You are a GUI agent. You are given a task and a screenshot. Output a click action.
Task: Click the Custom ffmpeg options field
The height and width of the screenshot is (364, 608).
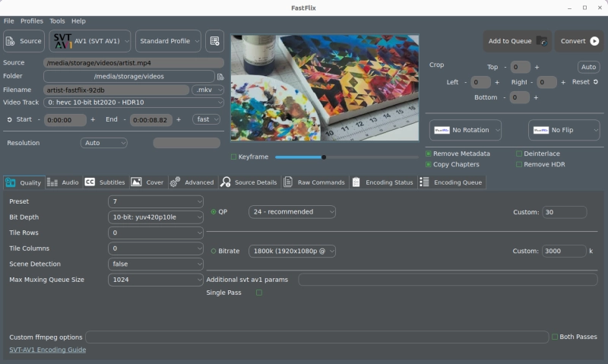click(317, 337)
